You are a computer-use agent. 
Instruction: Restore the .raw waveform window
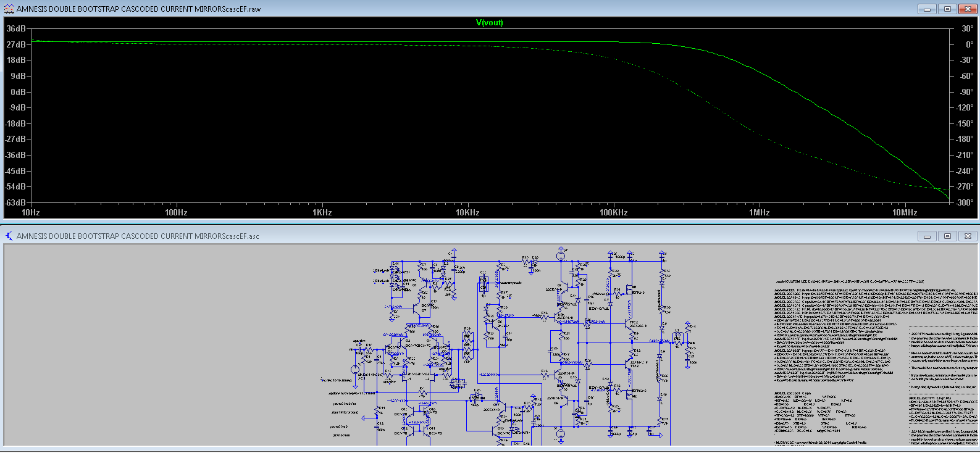[947, 9]
